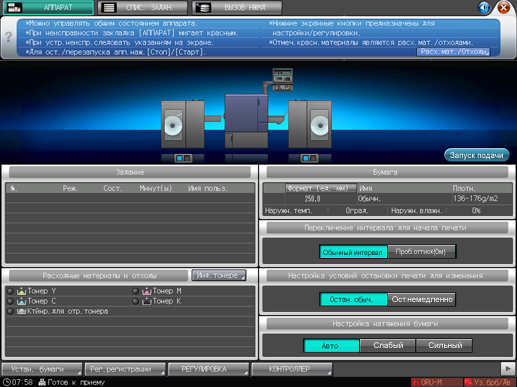Click the Готов к приему status icon
Image resolution: width=517 pixels, height=387 pixels.
(x=42, y=382)
